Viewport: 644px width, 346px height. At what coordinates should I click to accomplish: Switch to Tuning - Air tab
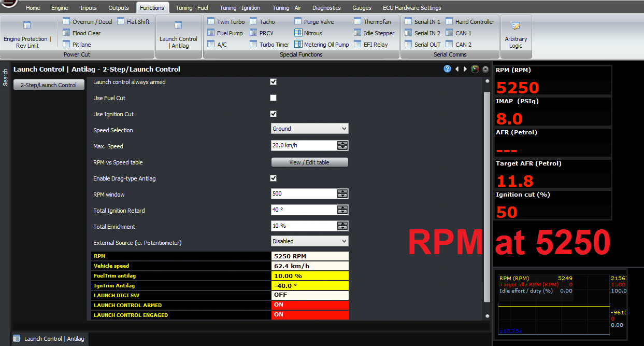pos(287,8)
